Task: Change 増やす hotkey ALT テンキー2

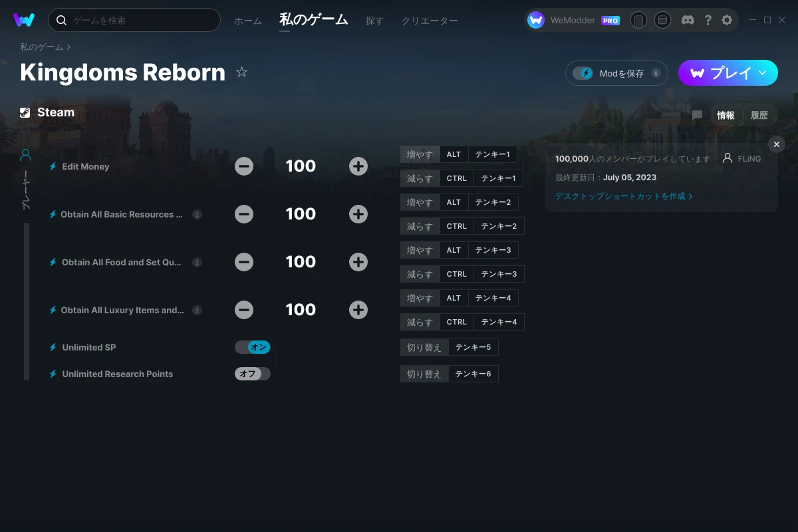Action: pos(460,202)
